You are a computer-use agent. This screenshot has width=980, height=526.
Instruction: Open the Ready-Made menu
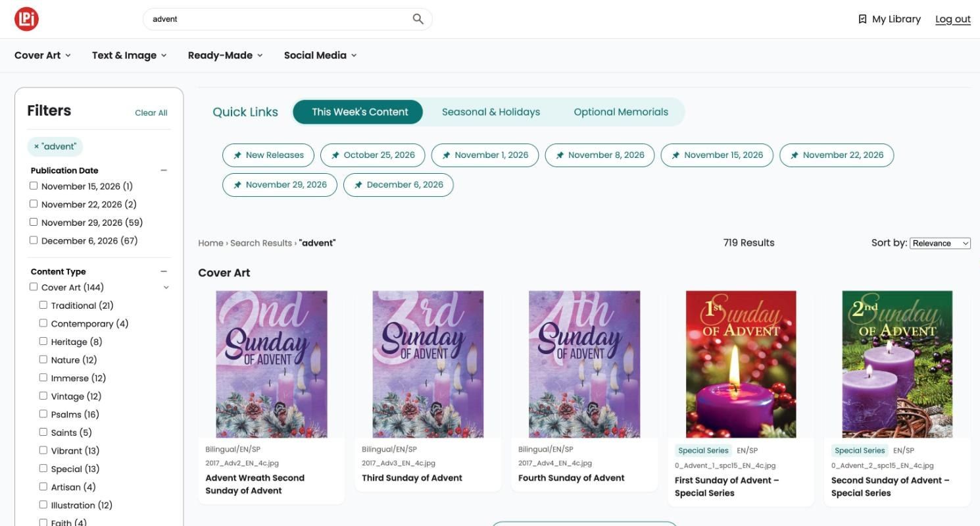(226, 55)
